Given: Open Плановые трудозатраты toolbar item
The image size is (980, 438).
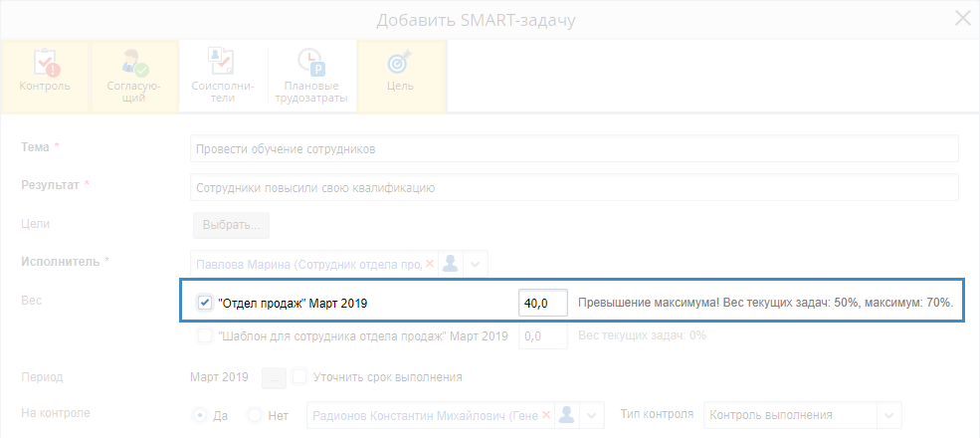Looking at the screenshot, I should coord(310,65).
